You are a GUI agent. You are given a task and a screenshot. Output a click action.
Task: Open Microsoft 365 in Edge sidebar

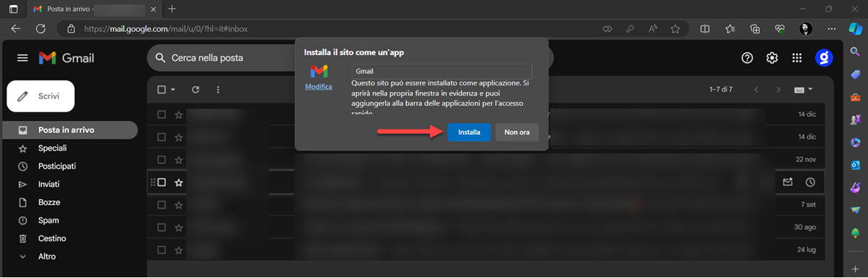[856, 143]
